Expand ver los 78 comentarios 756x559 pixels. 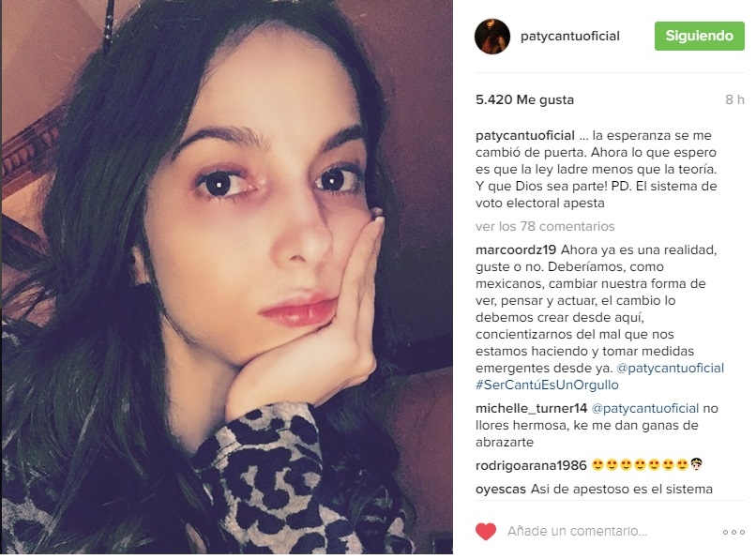[545, 226]
